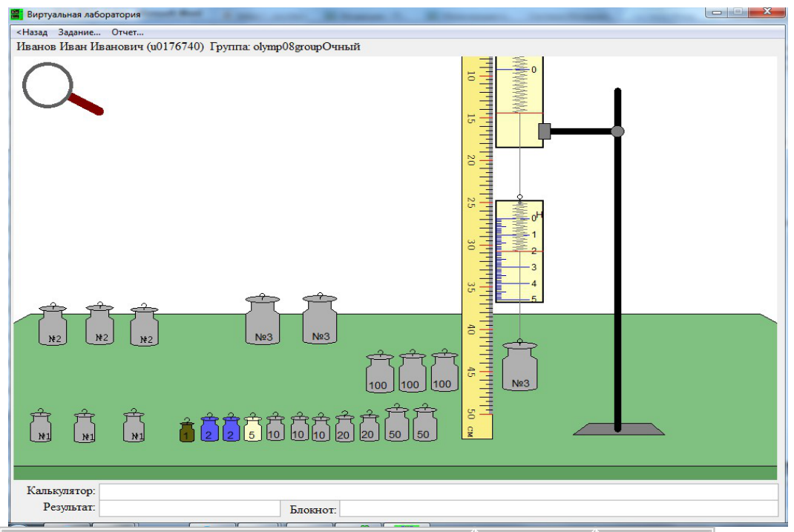Select the left blue 2 g weight

click(x=210, y=427)
